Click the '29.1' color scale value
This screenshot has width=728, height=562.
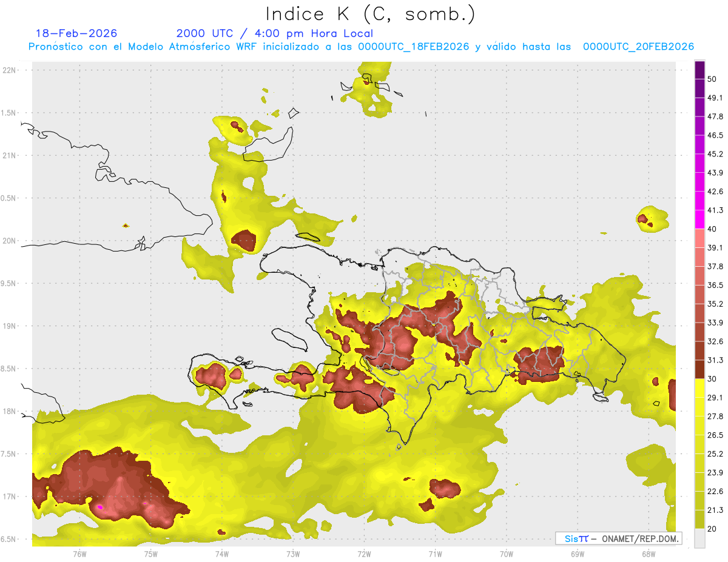(x=715, y=398)
